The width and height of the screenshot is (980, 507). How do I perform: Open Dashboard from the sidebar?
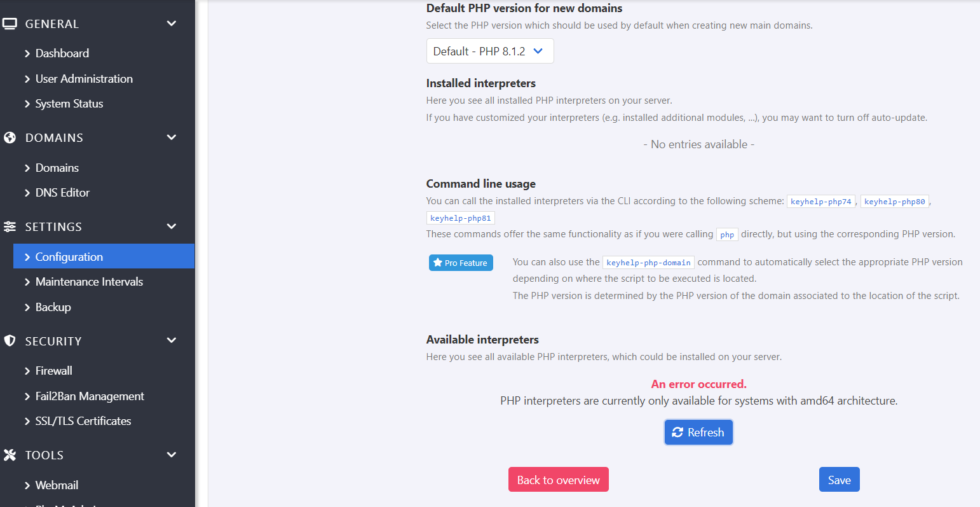coord(62,53)
